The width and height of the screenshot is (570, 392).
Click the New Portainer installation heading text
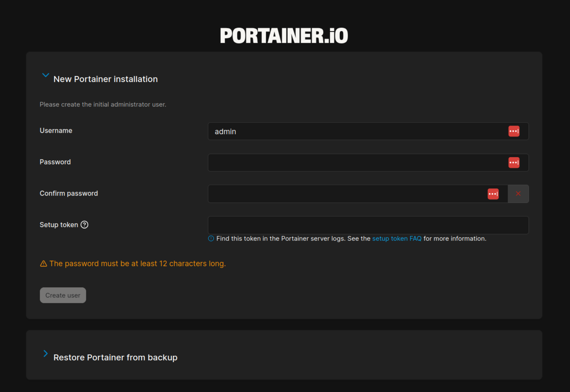(106, 79)
